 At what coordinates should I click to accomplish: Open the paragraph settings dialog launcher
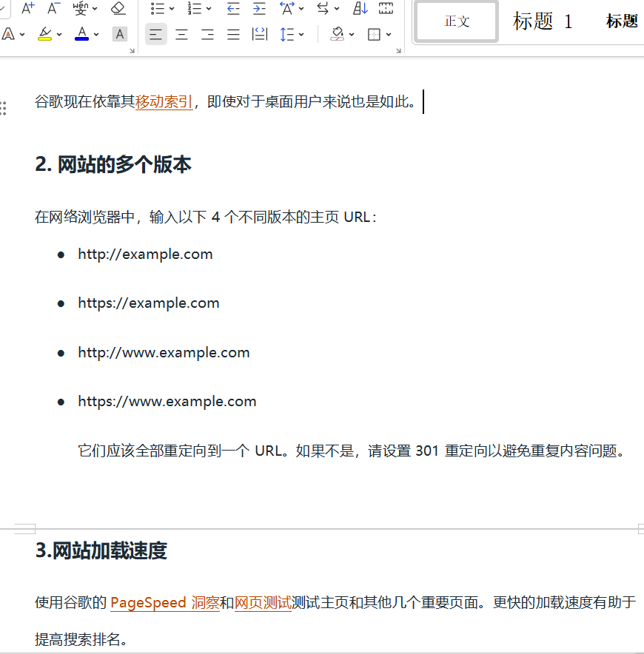click(x=399, y=50)
